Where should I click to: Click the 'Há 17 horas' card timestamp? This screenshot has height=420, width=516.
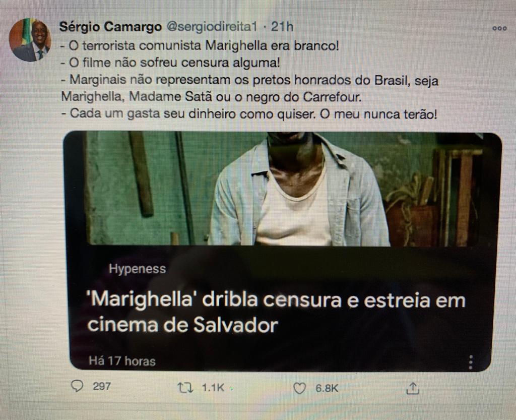[x=122, y=361]
